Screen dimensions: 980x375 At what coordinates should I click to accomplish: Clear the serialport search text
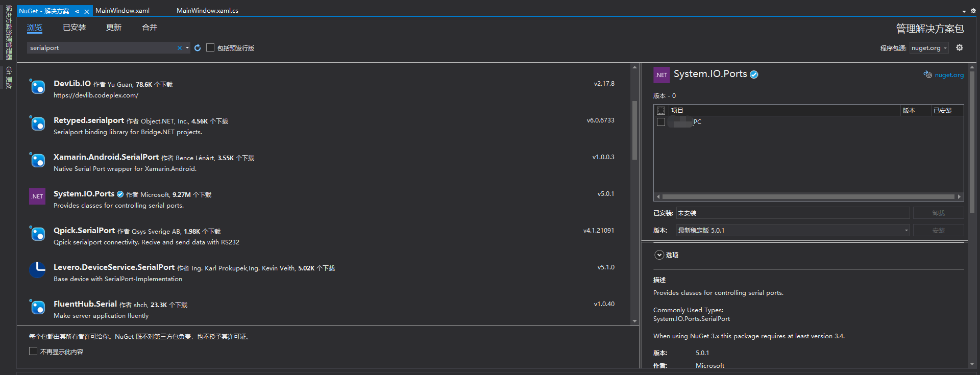pos(180,48)
